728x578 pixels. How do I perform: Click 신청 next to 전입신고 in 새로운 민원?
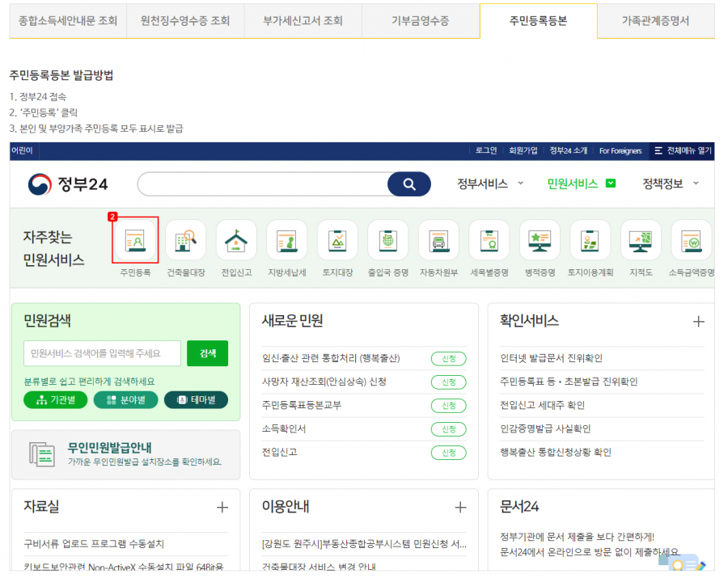(448, 453)
